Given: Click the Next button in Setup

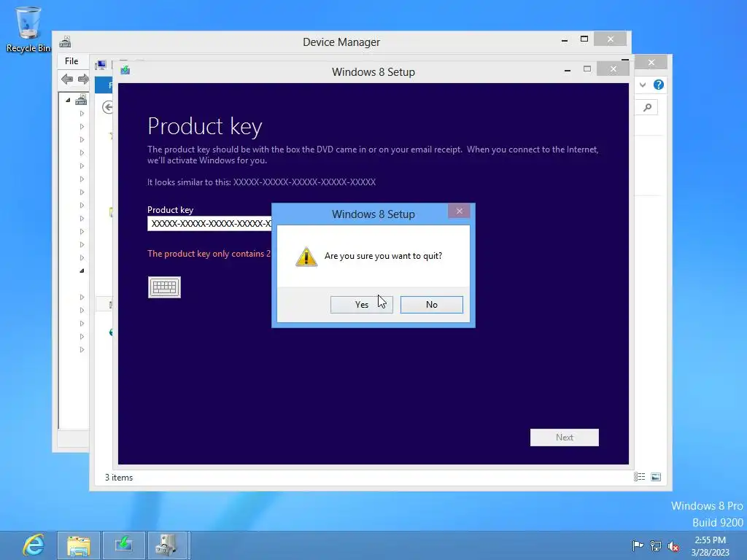Looking at the screenshot, I should (x=565, y=437).
